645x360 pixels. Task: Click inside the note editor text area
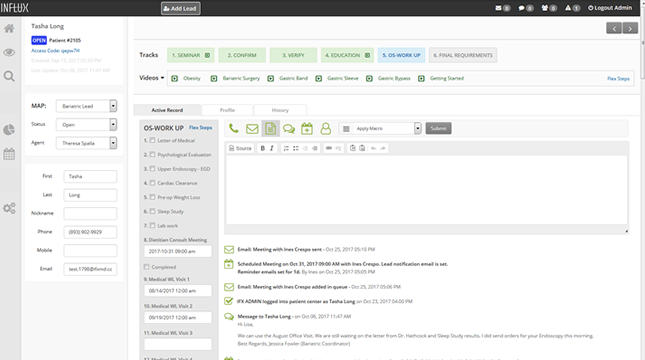(427, 190)
